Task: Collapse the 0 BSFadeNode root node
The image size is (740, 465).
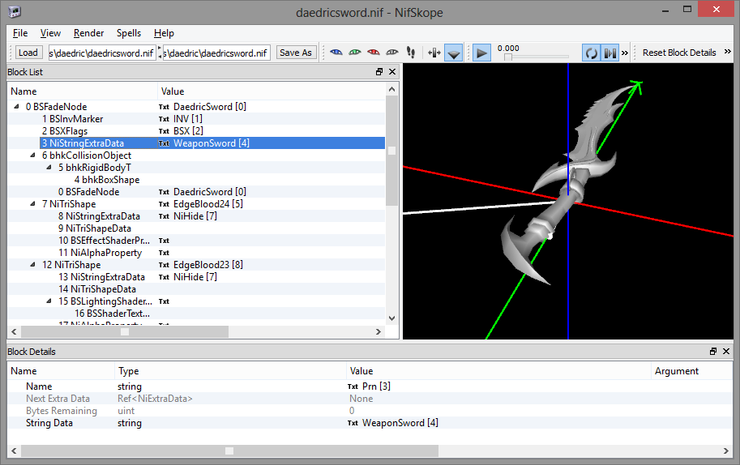Action: coord(17,106)
